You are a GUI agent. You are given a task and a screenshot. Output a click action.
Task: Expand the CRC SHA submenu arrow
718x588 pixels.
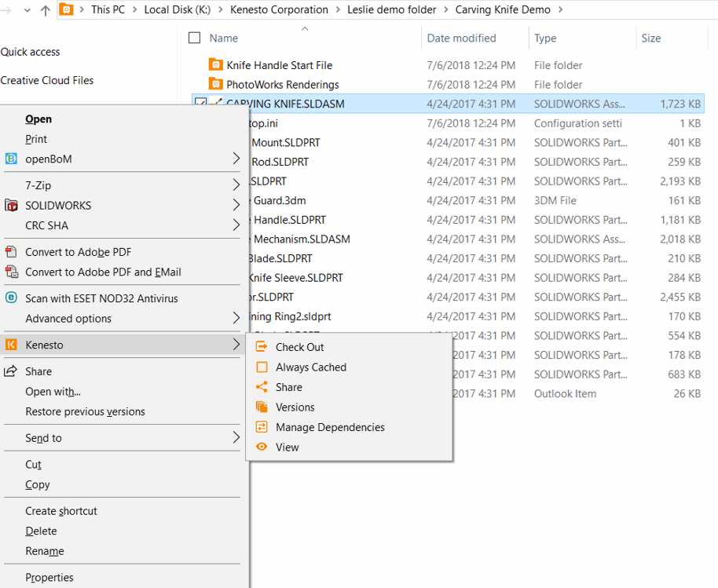[x=236, y=225]
